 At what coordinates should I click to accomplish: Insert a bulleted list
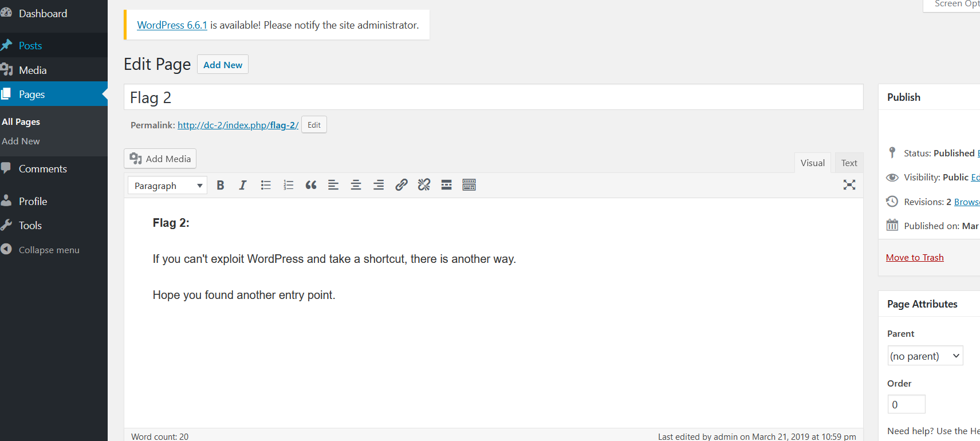click(x=266, y=185)
